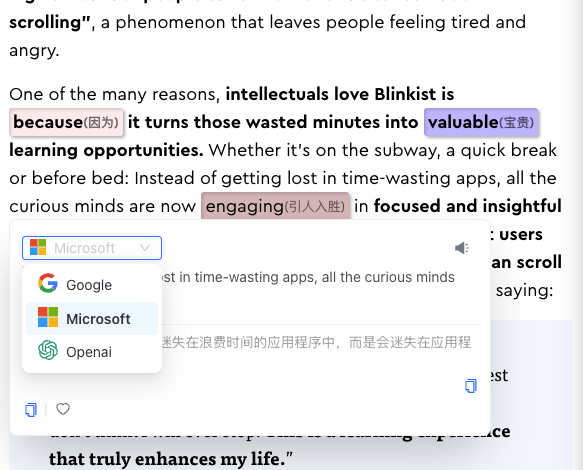Click highlighted word 'because' with pink background

click(x=66, y=122)
